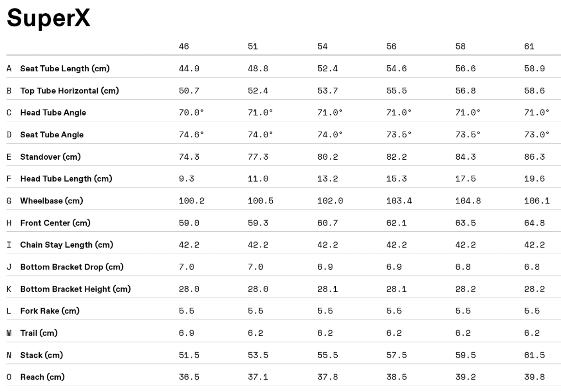Select the Chain Stay Length row label
This screenshot has width=561, height=392.
click(x=66, y=245)
